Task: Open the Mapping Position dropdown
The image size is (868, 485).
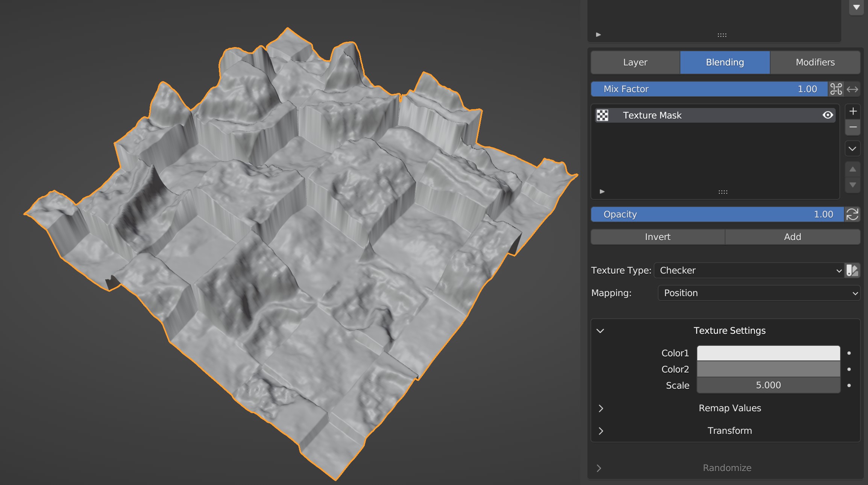Action: 759,293
